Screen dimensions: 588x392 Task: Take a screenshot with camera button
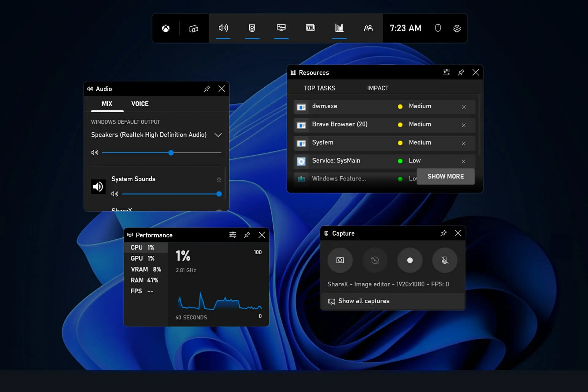340,260
